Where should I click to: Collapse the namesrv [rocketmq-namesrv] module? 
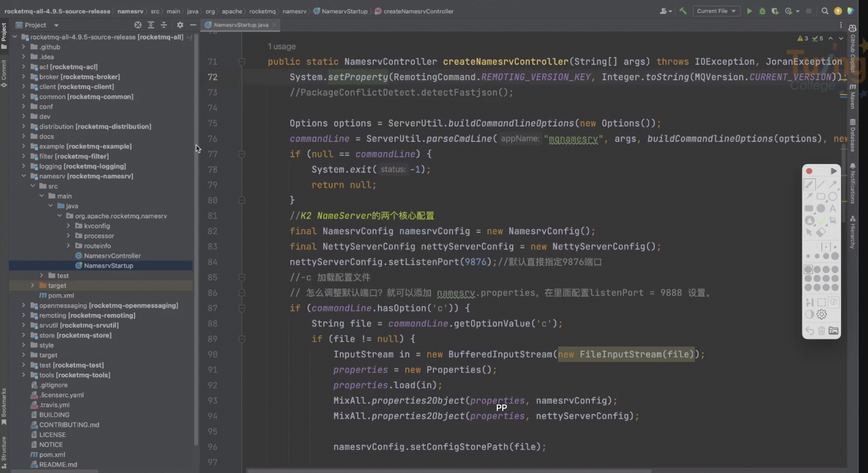click(24, 176)
